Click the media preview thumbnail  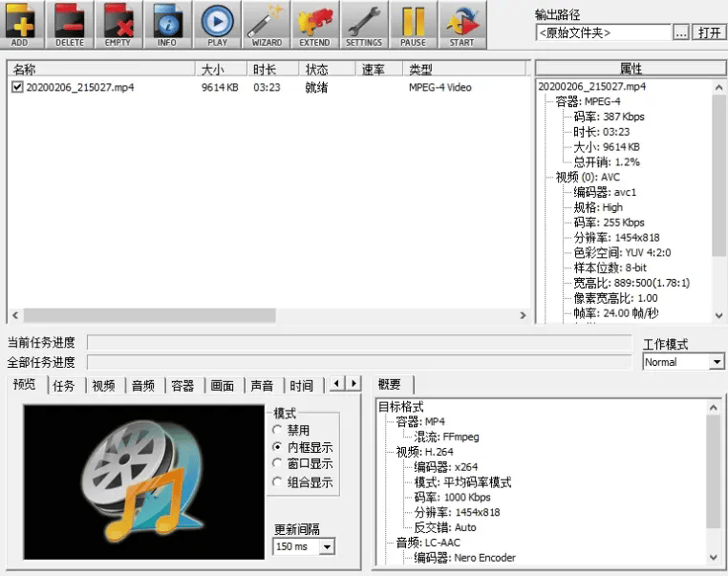coord(144,481)
